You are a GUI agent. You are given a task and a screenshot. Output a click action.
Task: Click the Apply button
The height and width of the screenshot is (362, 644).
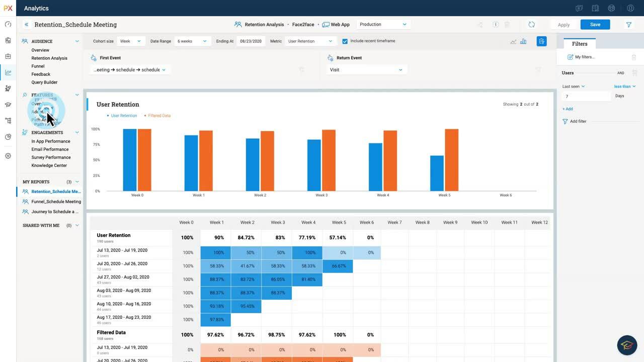coord(563,25)
